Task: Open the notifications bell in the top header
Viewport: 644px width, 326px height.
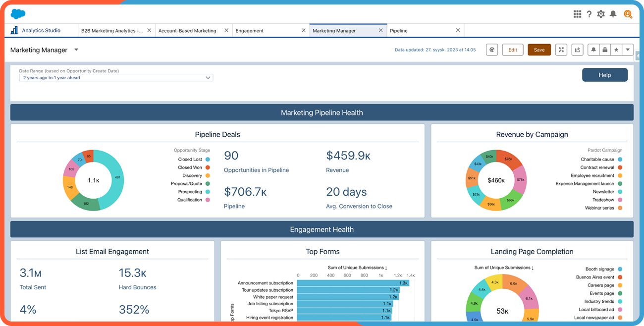Action: click(613, 14)
